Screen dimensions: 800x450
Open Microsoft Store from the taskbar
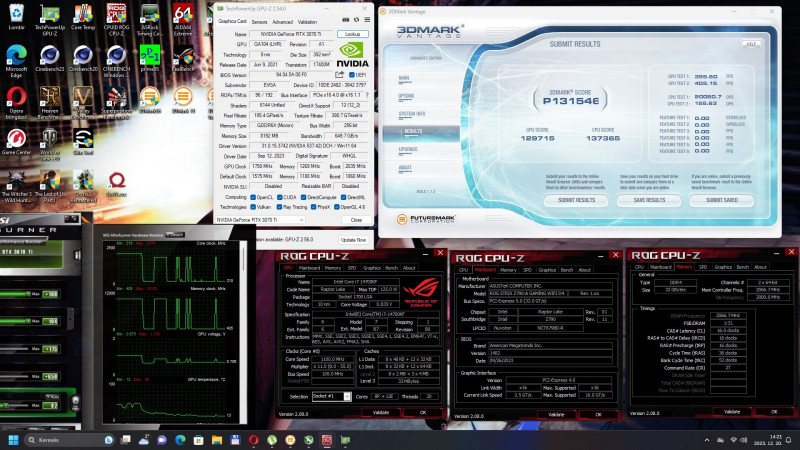coord(198,440)
